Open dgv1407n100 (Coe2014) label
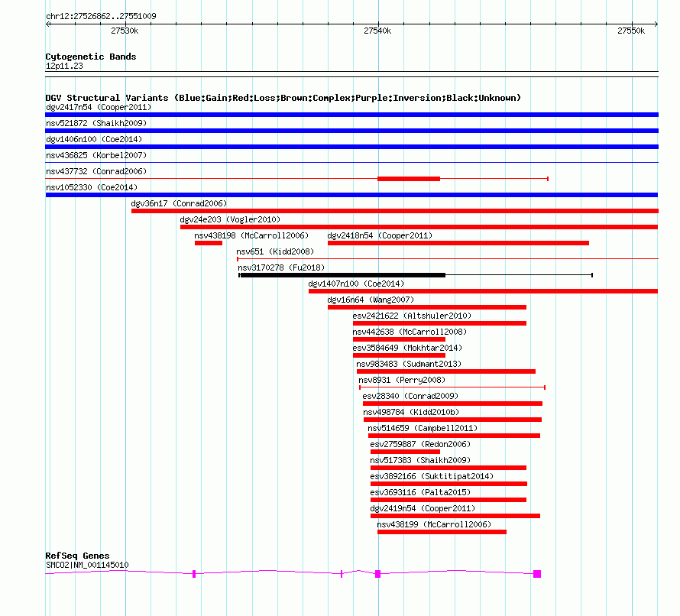Viewport: 680px width, 616px height. click(356, 284)
